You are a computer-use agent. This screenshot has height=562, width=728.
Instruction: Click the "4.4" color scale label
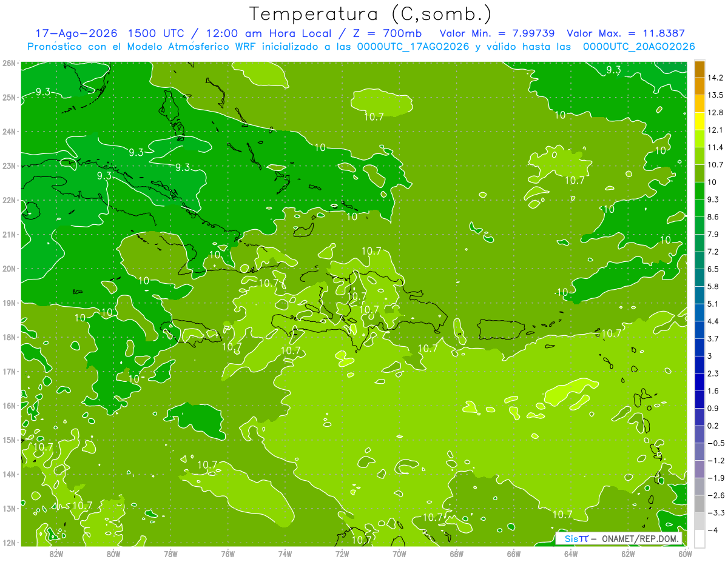point(713,321)
